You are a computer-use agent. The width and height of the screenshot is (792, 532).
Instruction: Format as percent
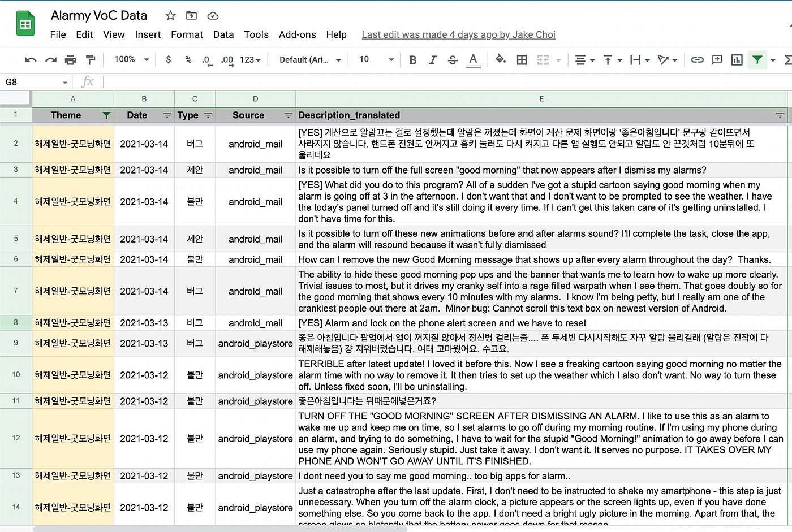[x=188, y=59]
